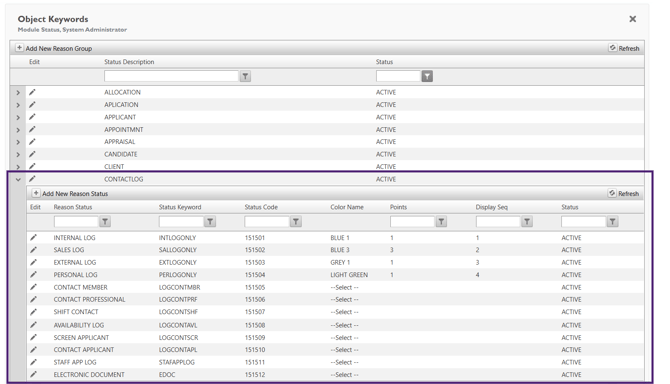
Task: Sort by Status Code column header
Action: tap(261, 207)
